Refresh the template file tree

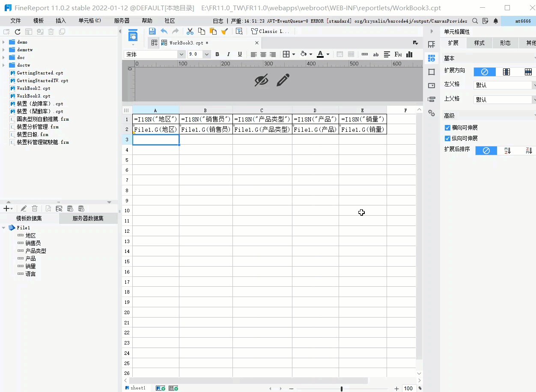[18, 32]
